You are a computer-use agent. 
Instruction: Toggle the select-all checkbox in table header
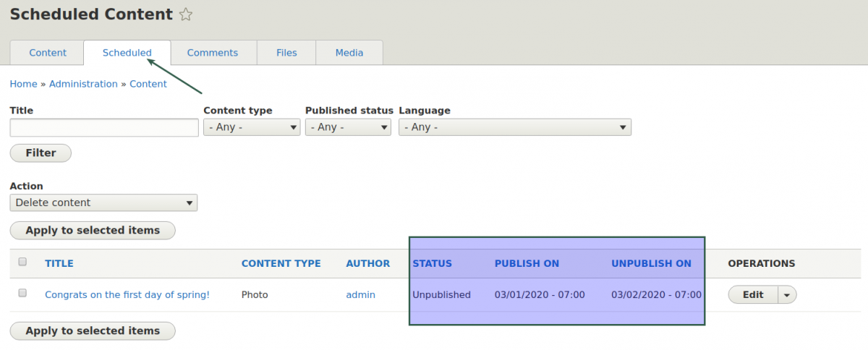pos(22,262)
